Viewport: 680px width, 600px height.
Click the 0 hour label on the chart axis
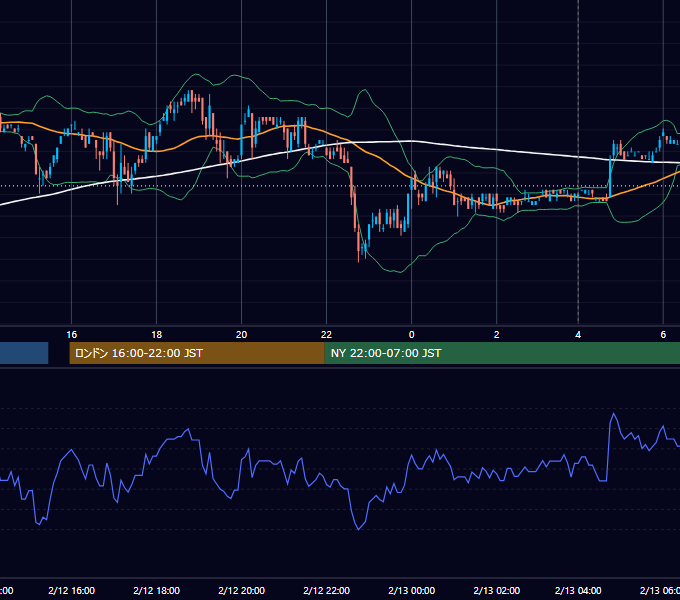coord(412,335)
